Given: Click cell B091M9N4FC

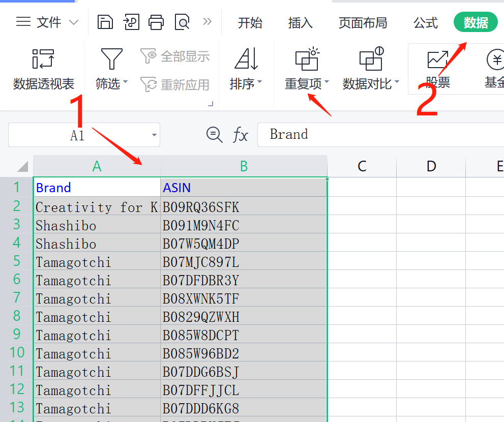Looking at the screenshot, I should point(244,224).
